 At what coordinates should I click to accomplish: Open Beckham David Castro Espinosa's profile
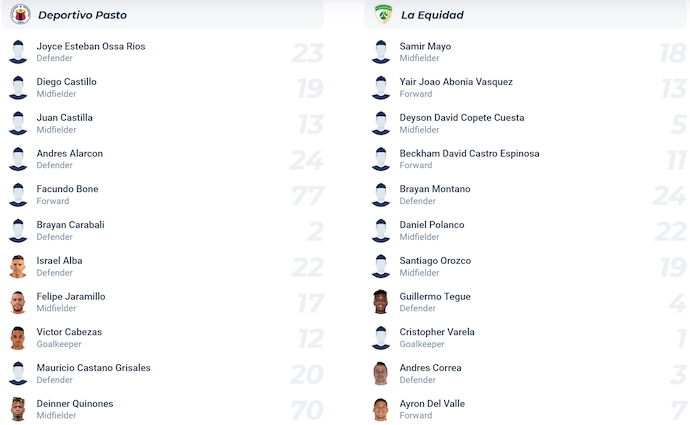click(469, 153)
